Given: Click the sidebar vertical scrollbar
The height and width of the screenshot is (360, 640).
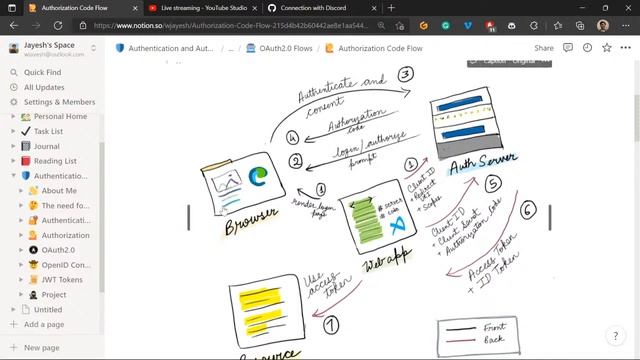Looking at the screenshot, I should click(102, 216).
